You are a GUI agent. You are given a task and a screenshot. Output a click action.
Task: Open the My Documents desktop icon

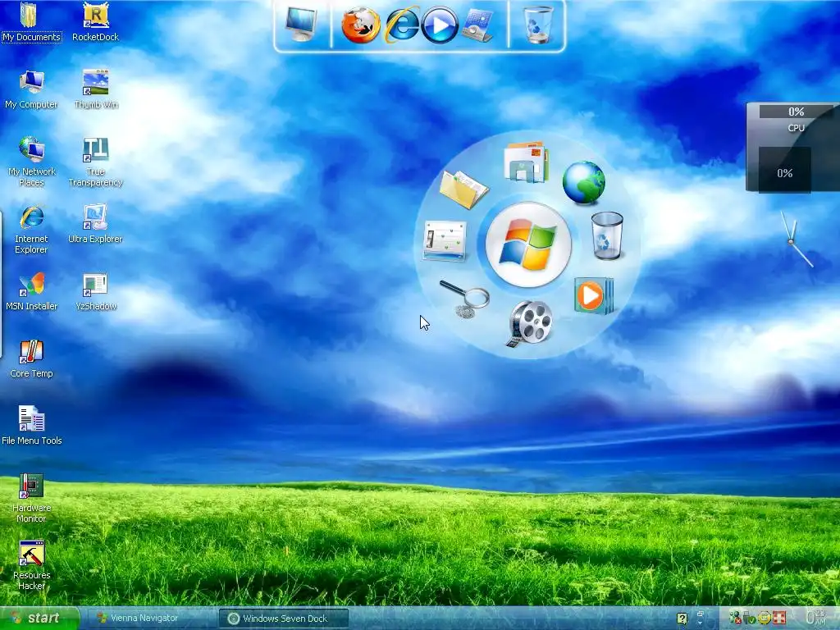pyautogui.click(x=31, y=22)
